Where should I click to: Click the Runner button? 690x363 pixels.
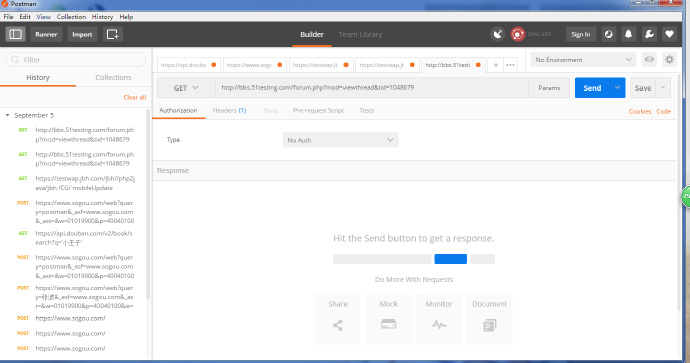[x=46, y=34]
